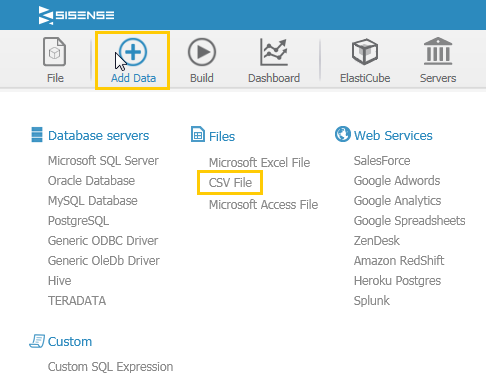Choose the TERADATA database connector
The width and height of the screenshot is (486, 388).
point(77,301)
